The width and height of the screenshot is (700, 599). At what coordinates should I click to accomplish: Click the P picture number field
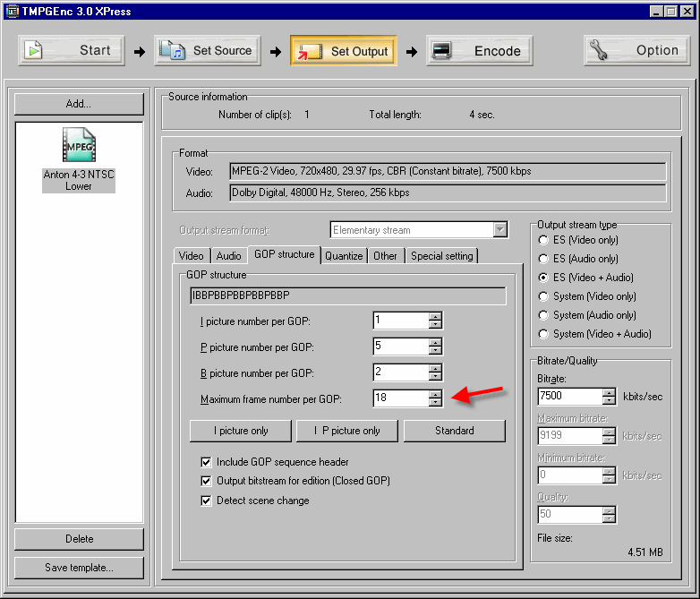tap(401, 347)
